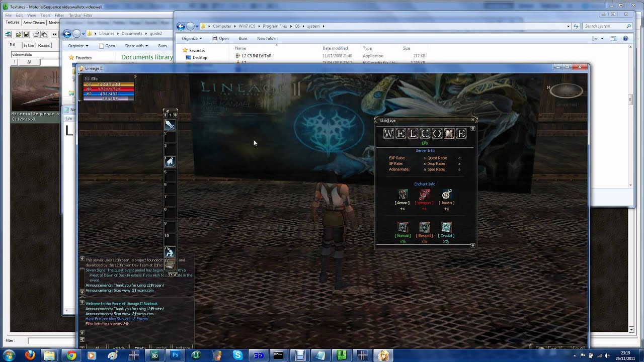
Task: Click New folder in system window
Action: click(x=267, y=38)
